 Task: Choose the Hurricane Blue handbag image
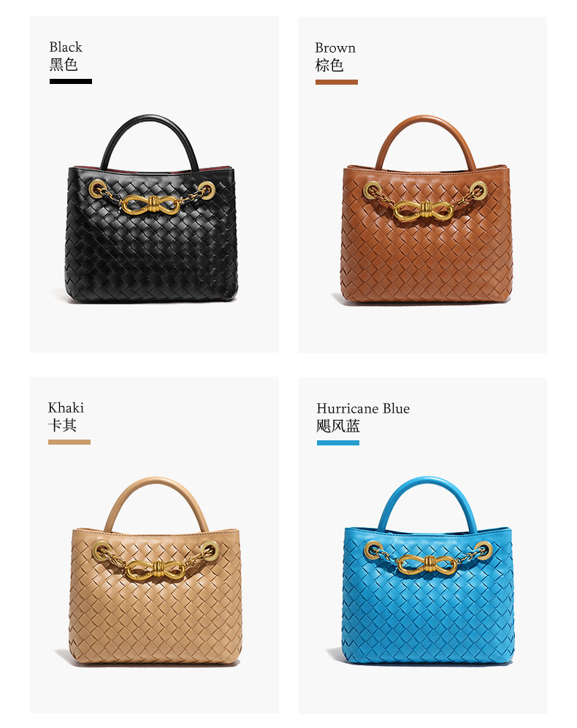click(428, 570)
